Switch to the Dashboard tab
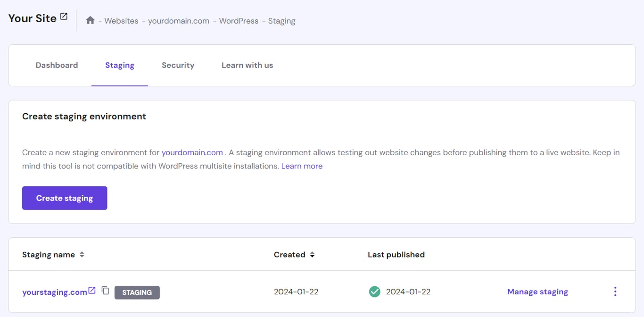 coord(57,65)
